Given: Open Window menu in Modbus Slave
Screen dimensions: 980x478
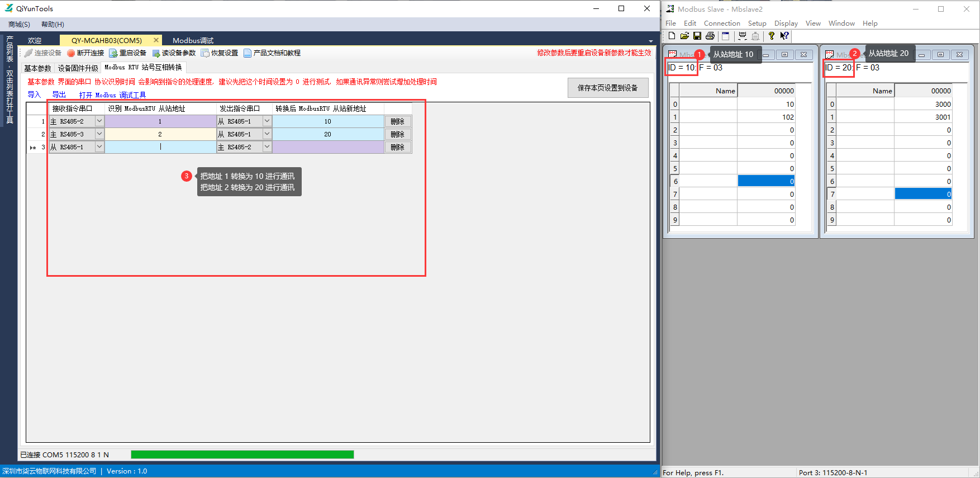Looking at the screenshot, I should (x=841, y=23).
